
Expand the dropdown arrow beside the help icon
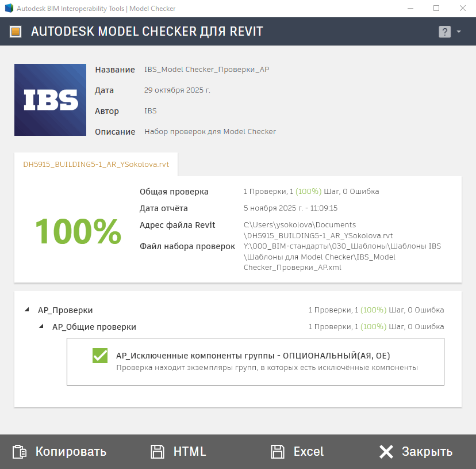pyautogui.click(x=459, y=32)
